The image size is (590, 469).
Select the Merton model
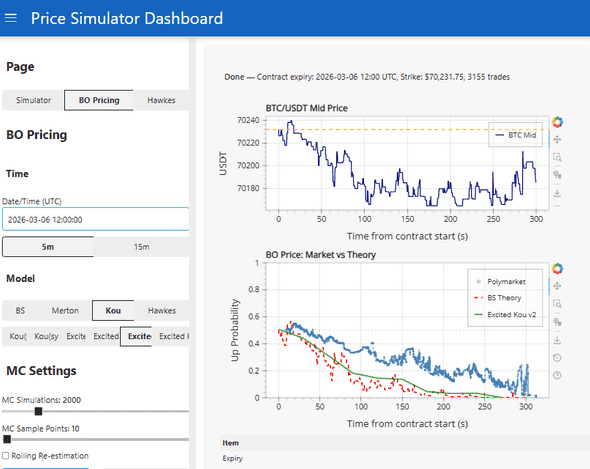[x=65, y=311]
